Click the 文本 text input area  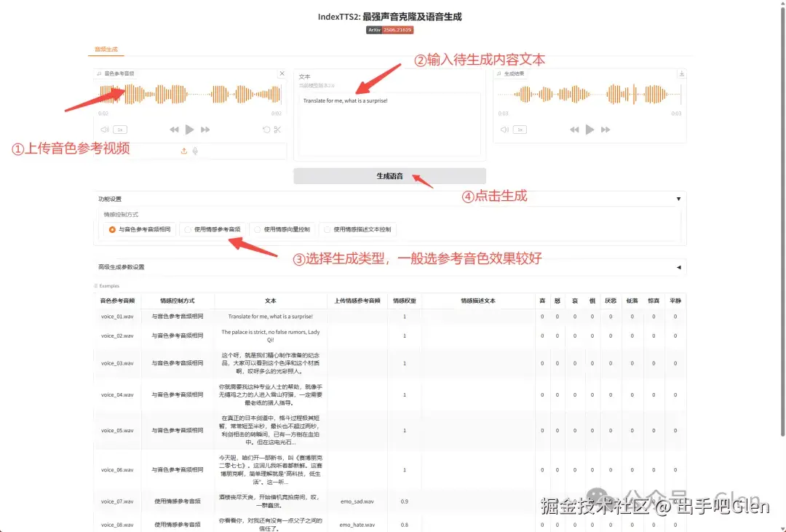[x=389, y=124]
